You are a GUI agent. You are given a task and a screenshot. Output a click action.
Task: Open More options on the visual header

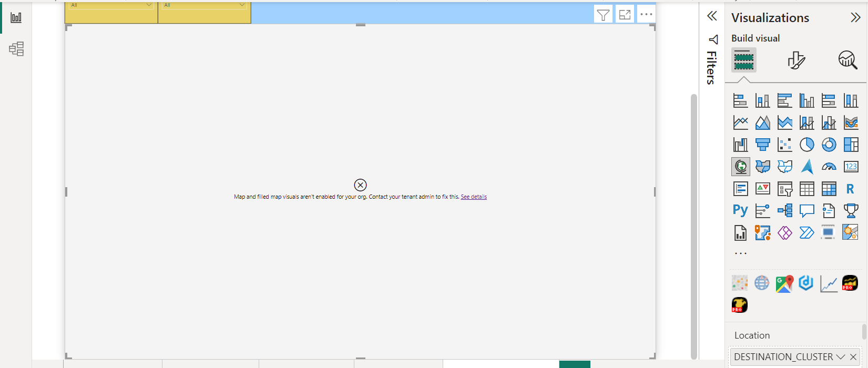[646, 15]
